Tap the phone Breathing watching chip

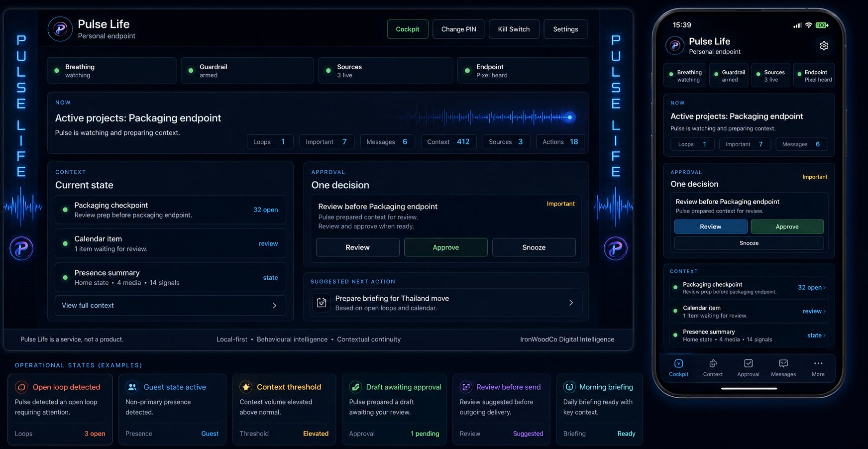click(x=685, y=76)
